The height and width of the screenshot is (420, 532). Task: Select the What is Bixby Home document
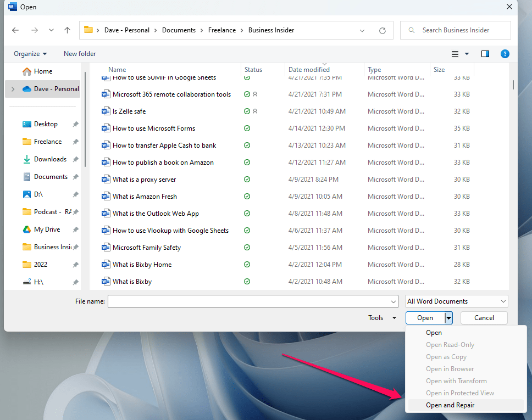pos(142,265)
